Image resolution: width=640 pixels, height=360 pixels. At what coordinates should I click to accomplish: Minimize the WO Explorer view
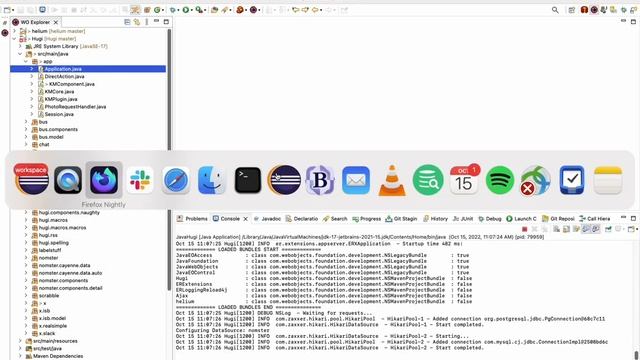click(156, 22)
